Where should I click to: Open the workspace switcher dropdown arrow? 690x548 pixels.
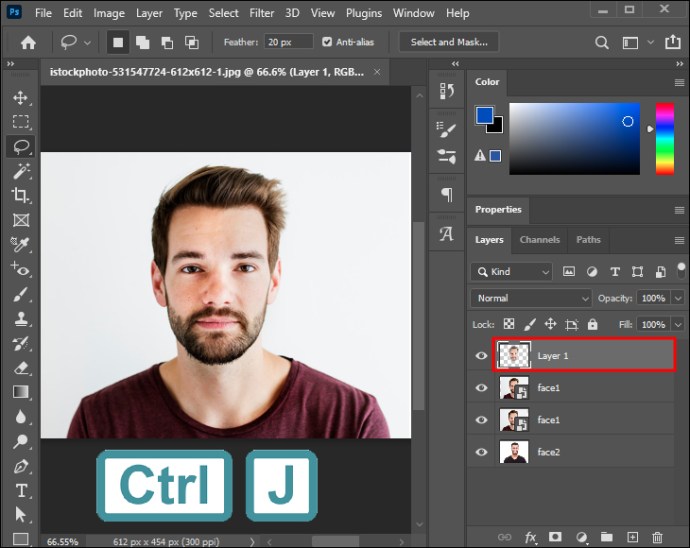pyautogui.click(x=650, y=42)
